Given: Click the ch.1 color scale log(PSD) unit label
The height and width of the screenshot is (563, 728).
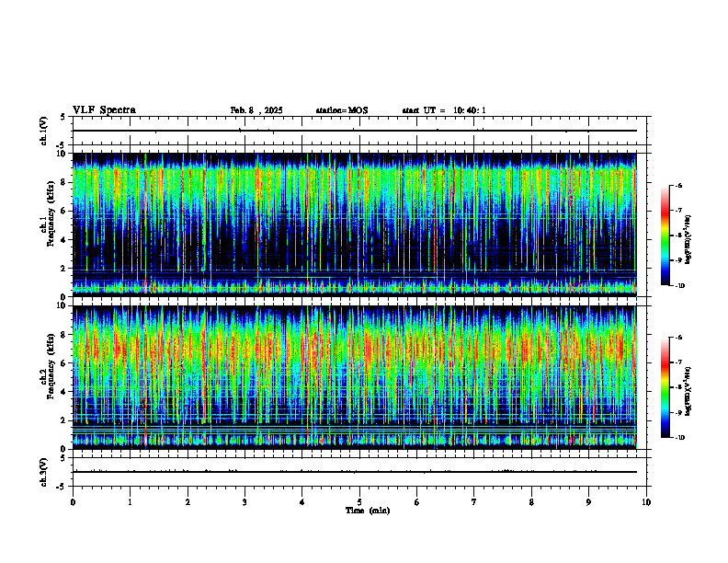Looking at the screenshot, I should (x=688, y=239).
